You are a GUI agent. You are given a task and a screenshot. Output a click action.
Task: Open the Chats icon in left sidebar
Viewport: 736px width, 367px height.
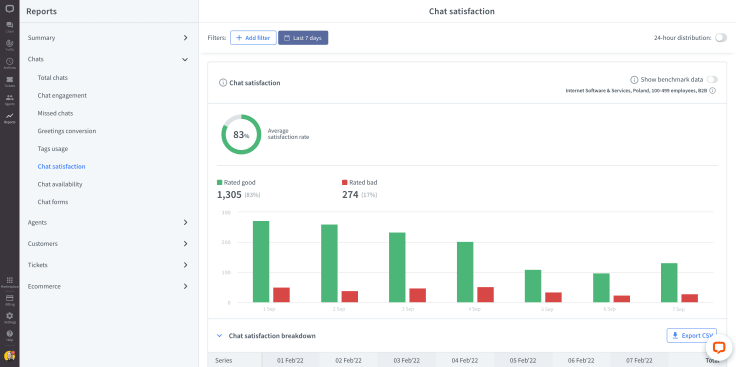pyautogui.click(x=9, y=27)
